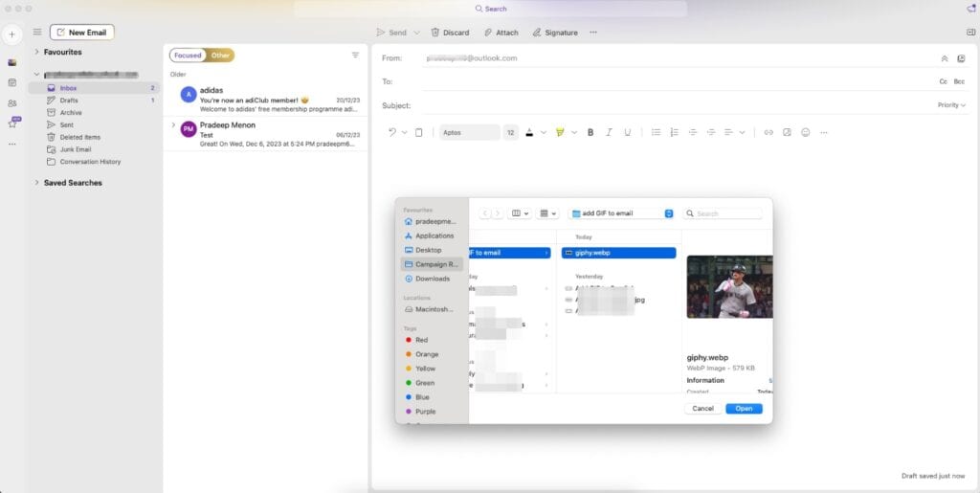The height and width of the screenshot is (493, 980).
Task: Select giphy.webp in file dialog
Action: coord(618,253)
